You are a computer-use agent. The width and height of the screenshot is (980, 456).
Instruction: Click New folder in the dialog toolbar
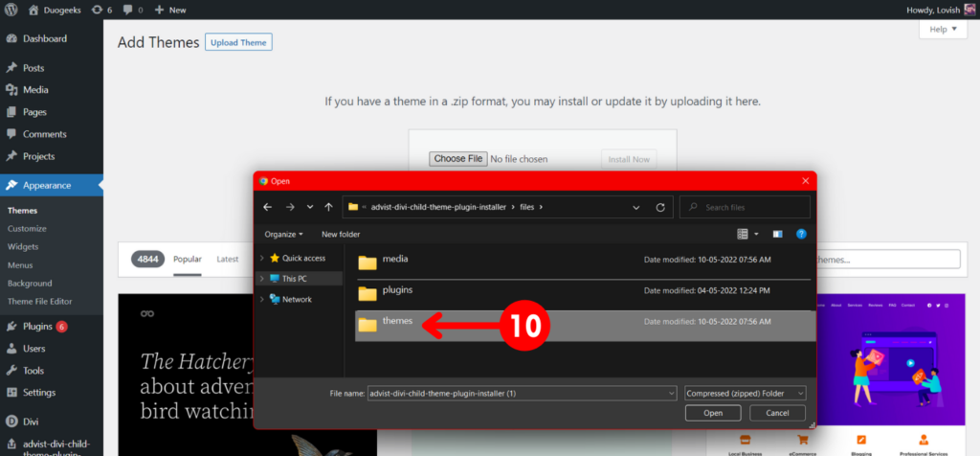click(341, 234)
